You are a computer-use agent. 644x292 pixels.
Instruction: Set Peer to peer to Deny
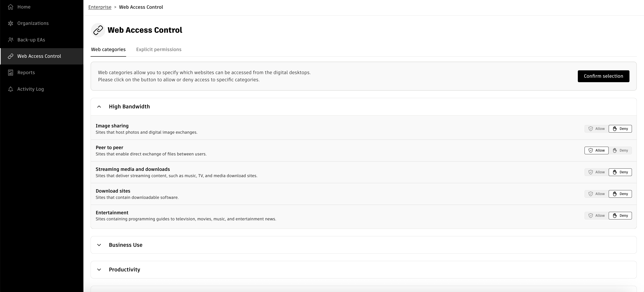pos(620,150)
